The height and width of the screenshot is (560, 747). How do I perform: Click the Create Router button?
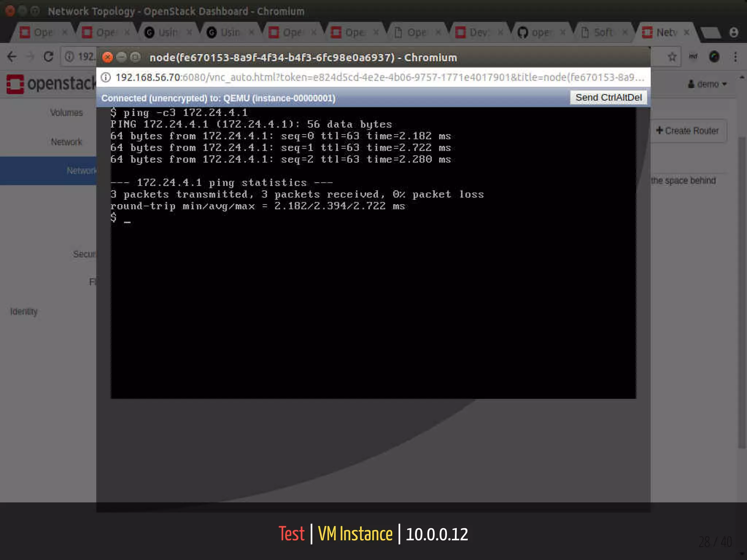688,131
